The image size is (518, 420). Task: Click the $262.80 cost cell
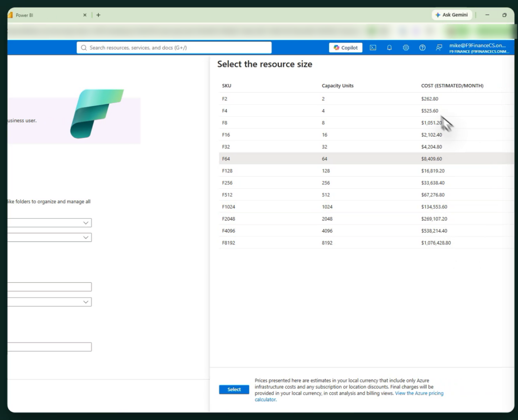tap(430, 99)
